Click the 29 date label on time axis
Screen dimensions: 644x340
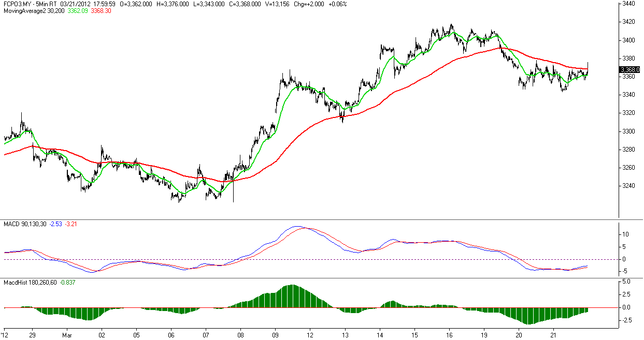32,335
